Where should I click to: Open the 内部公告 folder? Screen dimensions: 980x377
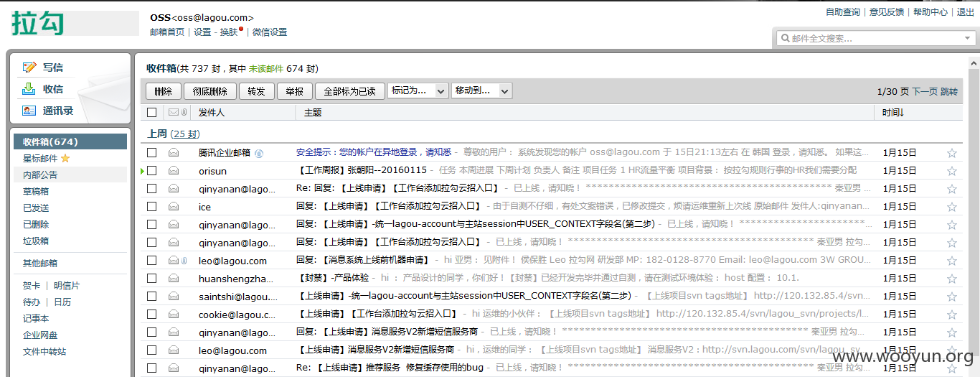coord(40,174)
